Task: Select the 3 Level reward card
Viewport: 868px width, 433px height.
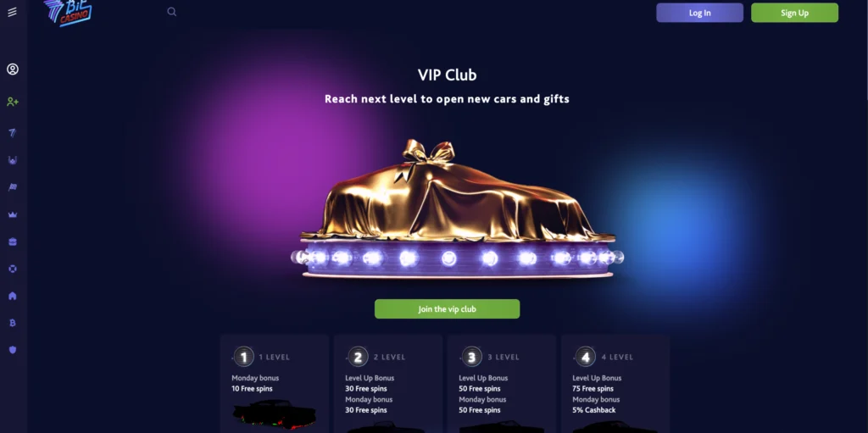Action: 502,384
